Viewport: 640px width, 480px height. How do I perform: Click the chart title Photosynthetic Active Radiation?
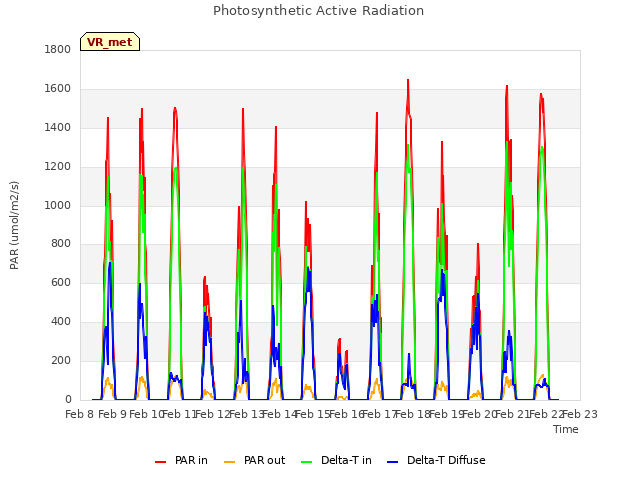pos(318,11)
